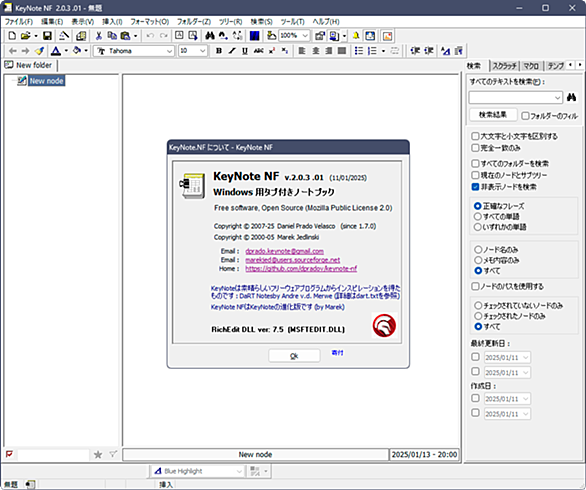Viewport: 586px width, 490px height.
Task: Create a new file with the blank page icon
Action: pos(12,36)
